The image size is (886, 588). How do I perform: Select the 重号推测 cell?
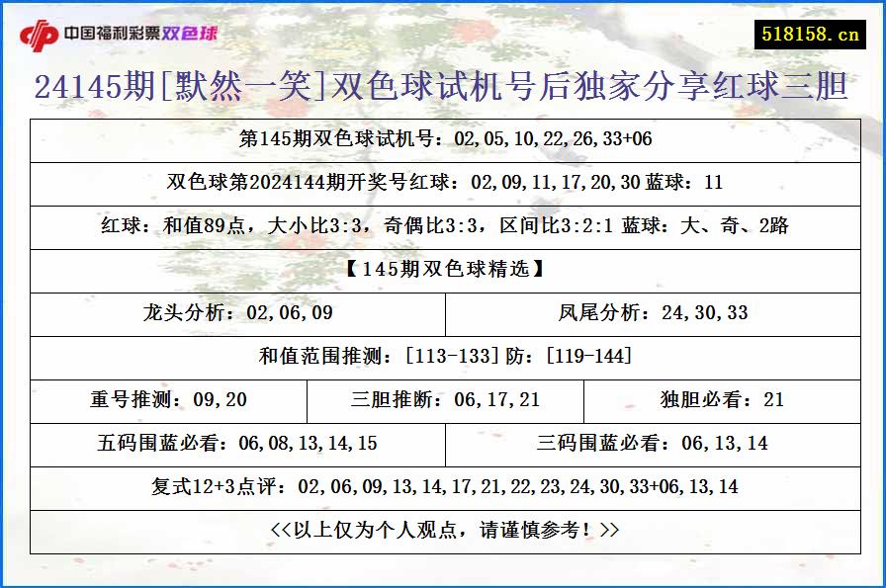coord(168,401)
